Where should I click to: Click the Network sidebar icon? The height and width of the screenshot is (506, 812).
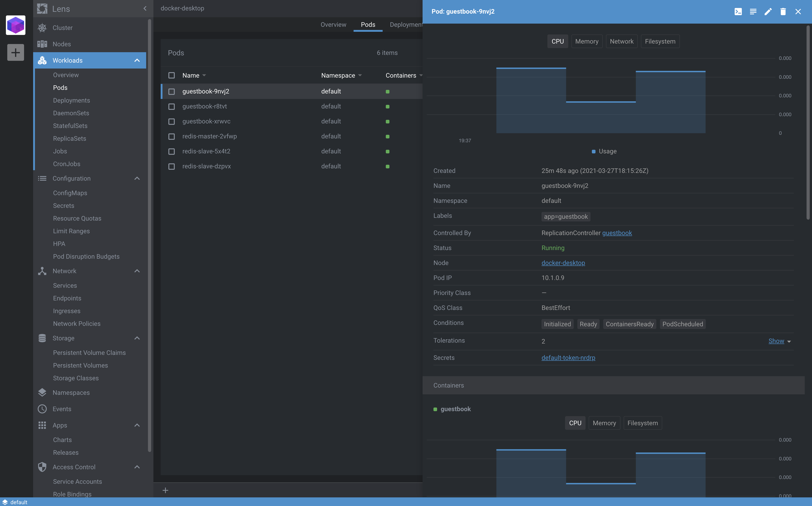42,271
